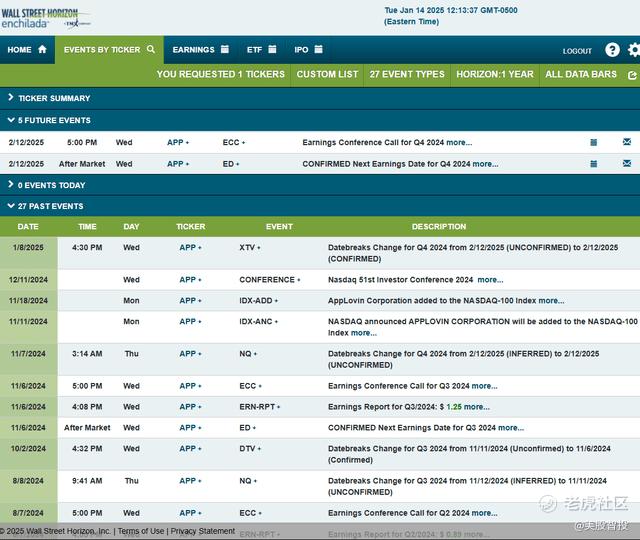This screenshot has width=640, height=540.
Task: Open APP ticker dropdown in 11/18/2024 row
Action: (x=190, y=301)
